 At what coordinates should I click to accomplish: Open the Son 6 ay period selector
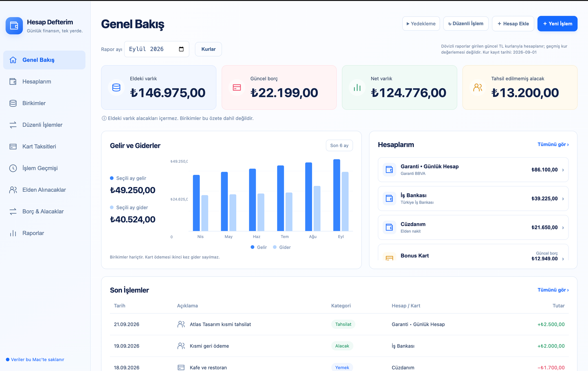(339, 145)
